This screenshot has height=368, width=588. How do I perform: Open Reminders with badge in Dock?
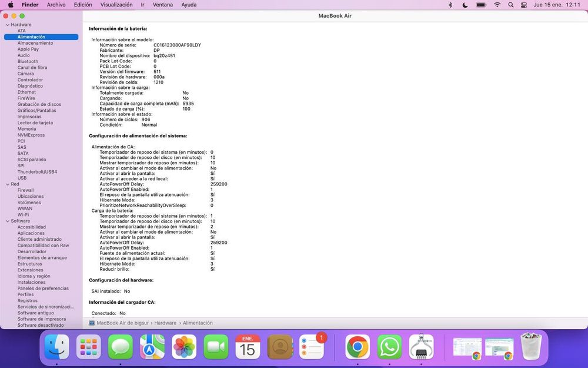(x=312, y=347)
